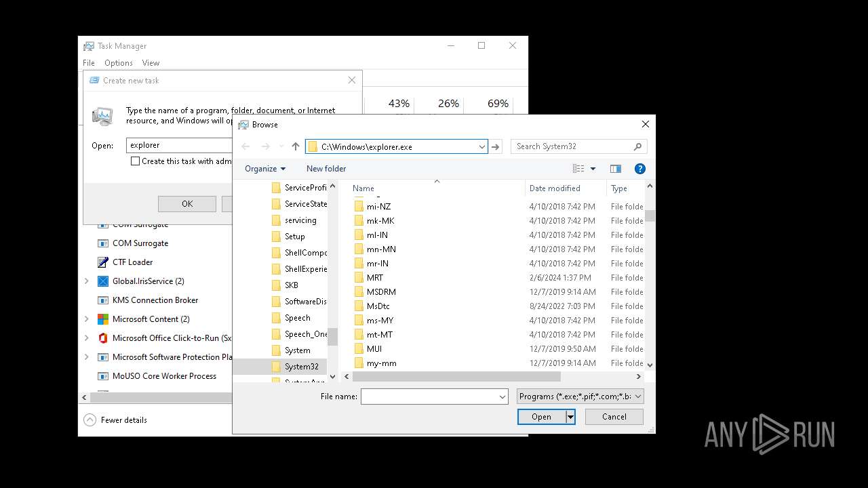Open the Organize dropdown menu
868x488 pixels.
pyautogui.click(x=265, y=169)
